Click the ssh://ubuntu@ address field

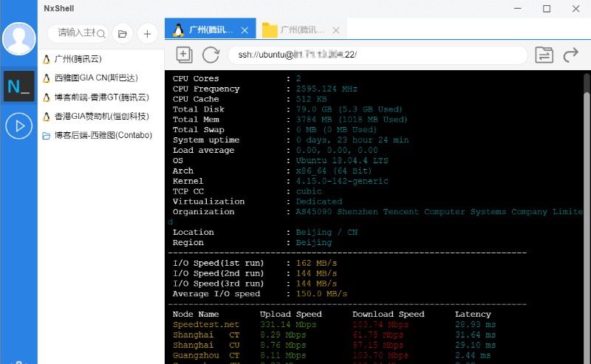click(378, 55)
